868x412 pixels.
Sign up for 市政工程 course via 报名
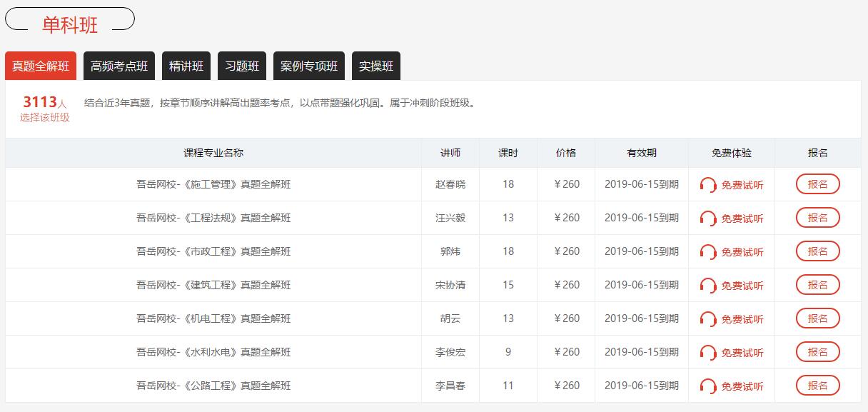818,251
